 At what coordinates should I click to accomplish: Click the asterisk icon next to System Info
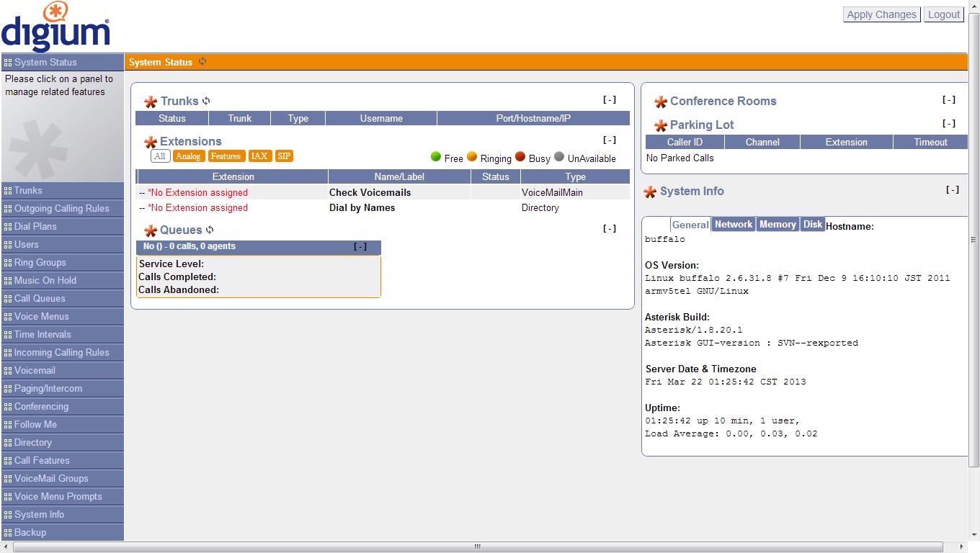tap(650, 192)
